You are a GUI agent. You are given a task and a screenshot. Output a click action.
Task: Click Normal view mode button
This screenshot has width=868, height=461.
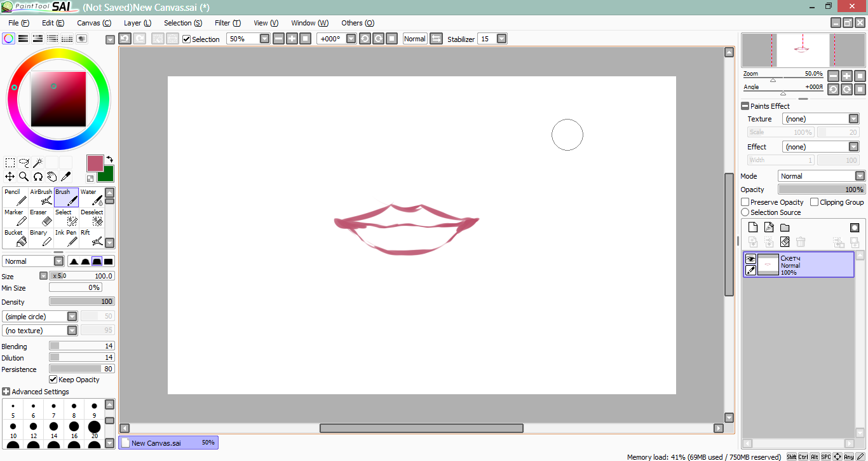(415, 39)
